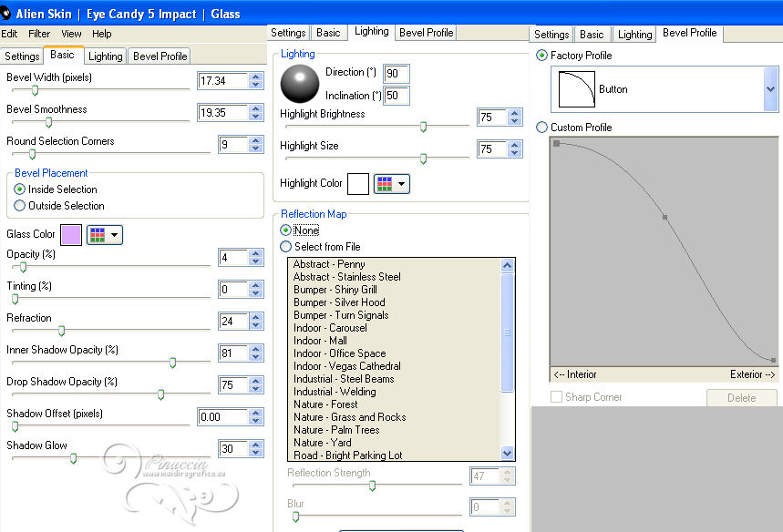
Task: Click the Direction degrees field
Action: (397, 74)
